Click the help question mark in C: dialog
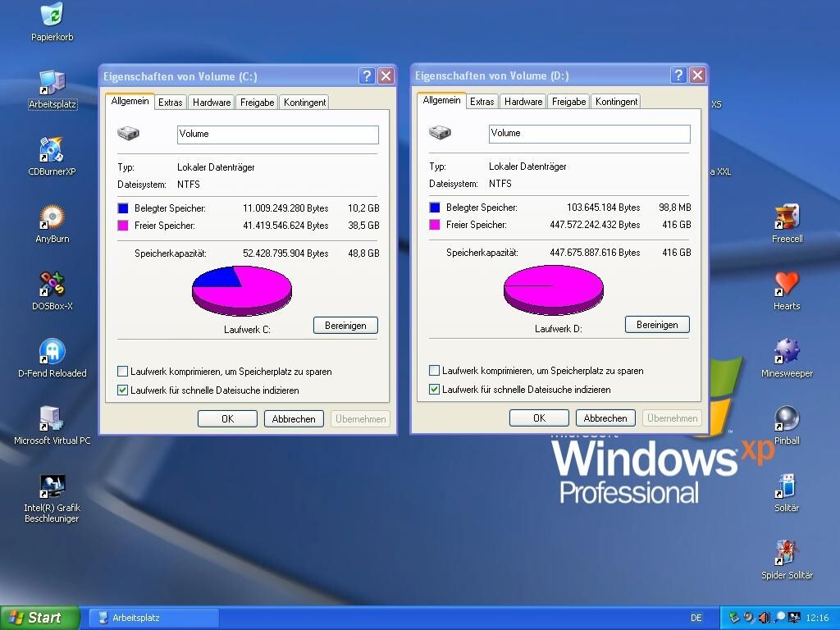The image size is (840, 630). click(x=367, y=76)
